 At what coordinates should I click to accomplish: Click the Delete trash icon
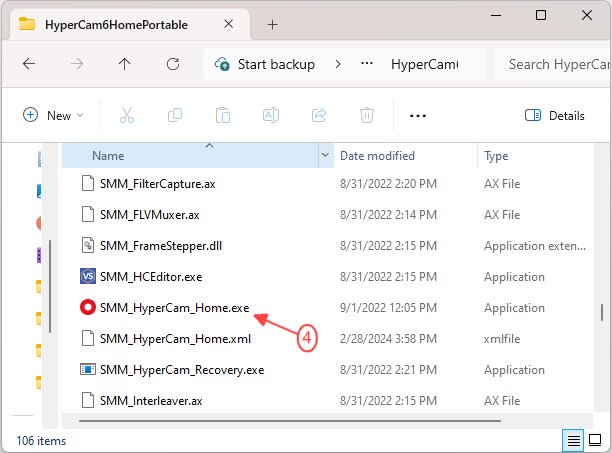(x=367, y=115)
